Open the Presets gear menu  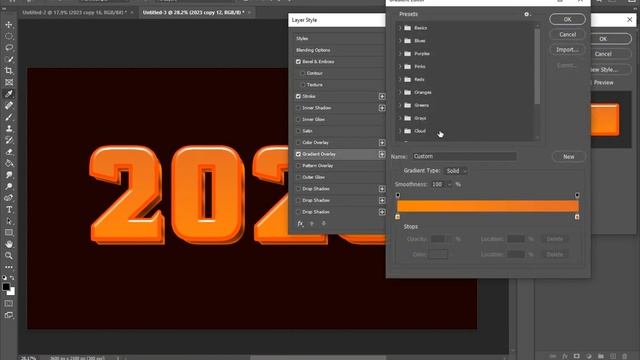[x=527, y=14]
